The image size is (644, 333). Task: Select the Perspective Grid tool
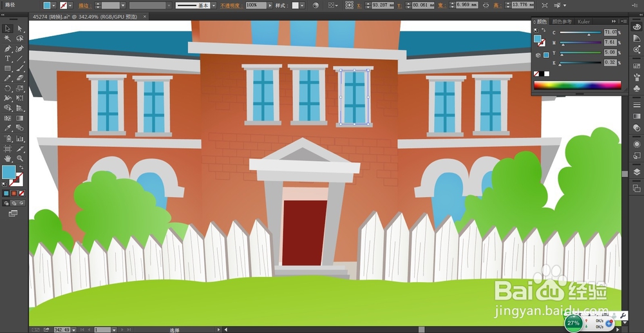pyautogui.click(x=19, y=108)
